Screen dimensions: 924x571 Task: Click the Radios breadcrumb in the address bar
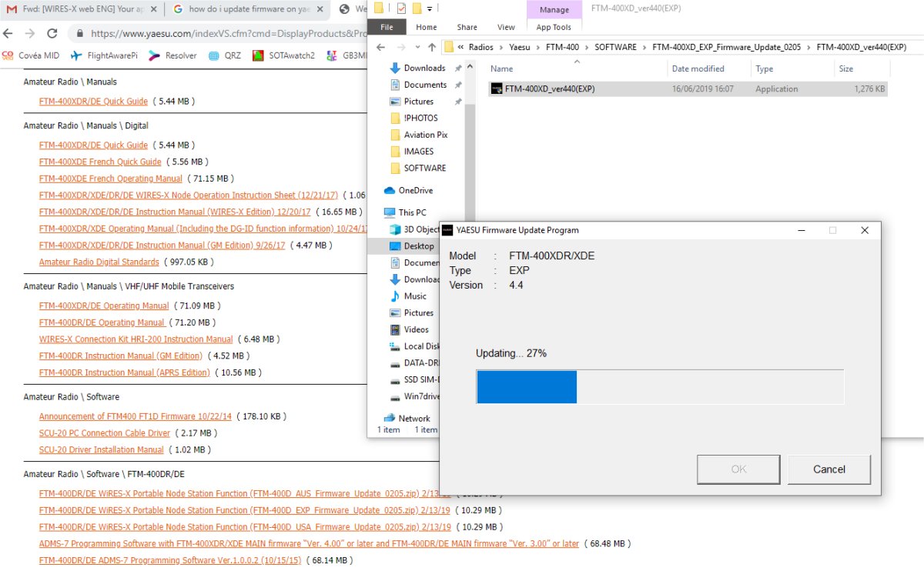coord(481,47)
